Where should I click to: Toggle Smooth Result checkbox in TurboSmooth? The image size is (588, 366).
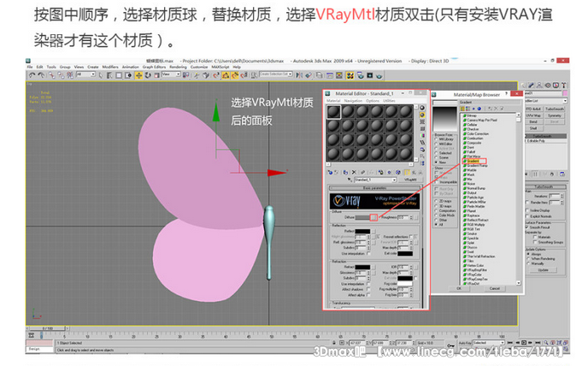coord(527,227)
